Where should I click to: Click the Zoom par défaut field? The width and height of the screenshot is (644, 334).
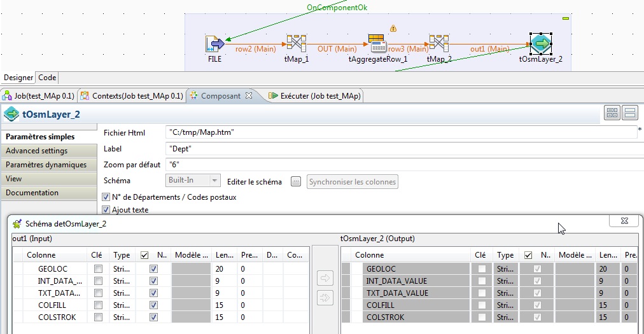[x=401, y=164]
